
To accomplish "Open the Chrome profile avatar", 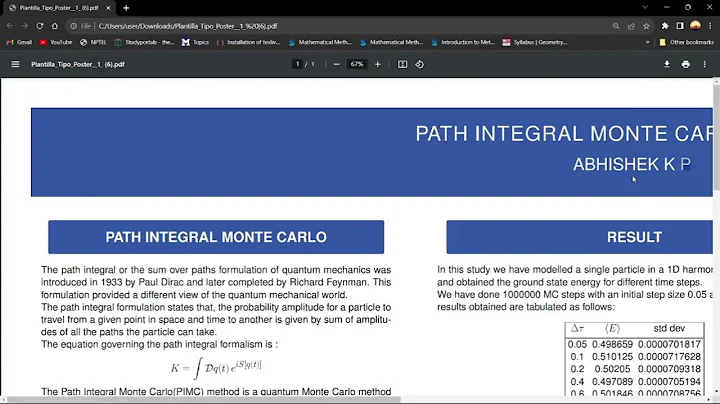I will (696, 26).
